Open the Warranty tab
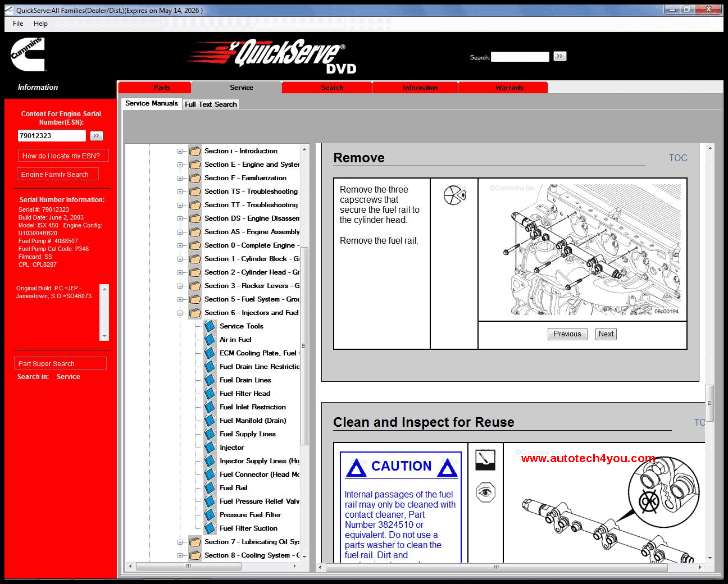Screen dimensions: 728x584 [x=503, y=88]
